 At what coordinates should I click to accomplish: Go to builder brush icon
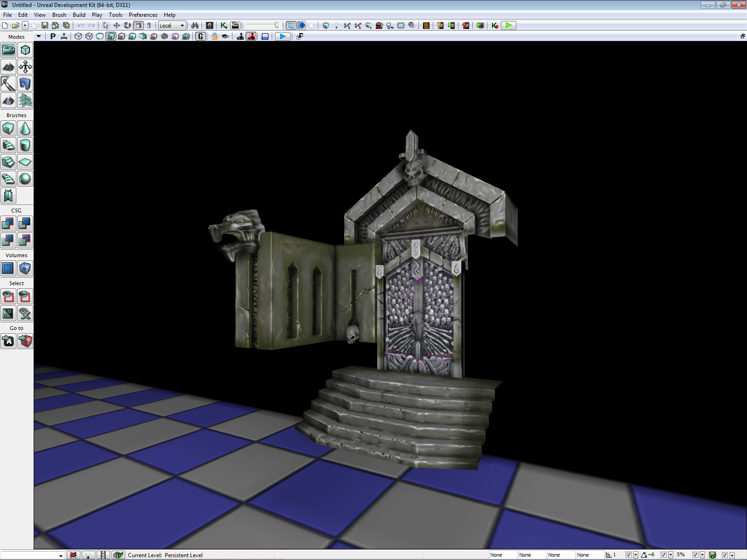click(x=25, y=341)
